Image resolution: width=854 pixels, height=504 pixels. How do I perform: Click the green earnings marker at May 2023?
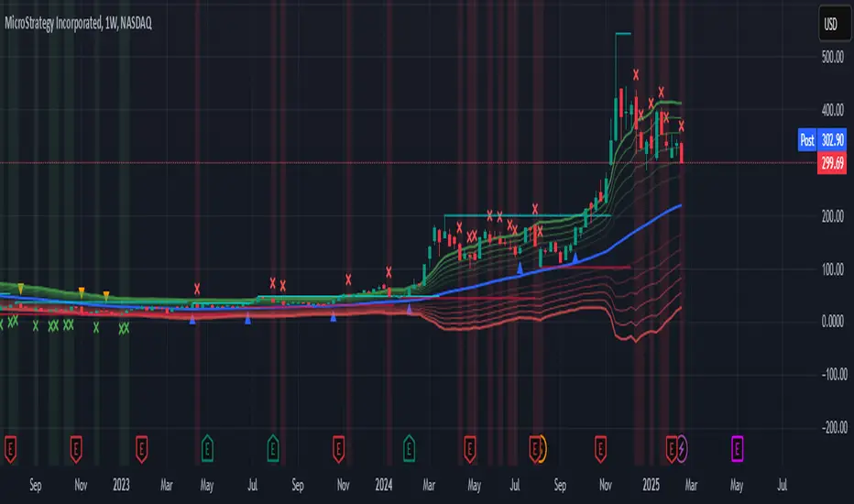[x=207, y=449]
